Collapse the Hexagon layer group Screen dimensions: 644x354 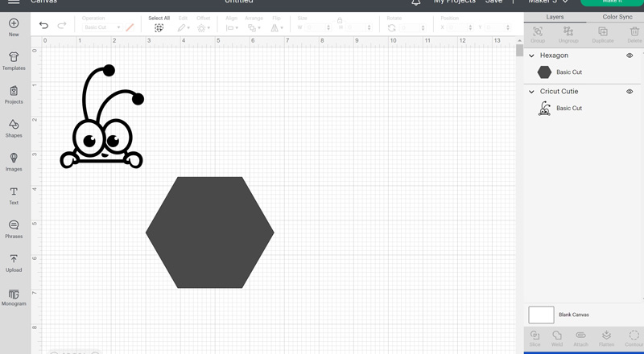tap(531, 56)
